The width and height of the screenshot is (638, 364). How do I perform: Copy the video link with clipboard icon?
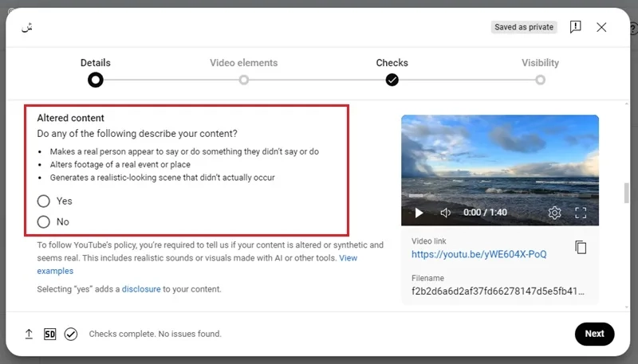(x=581, y=247)
